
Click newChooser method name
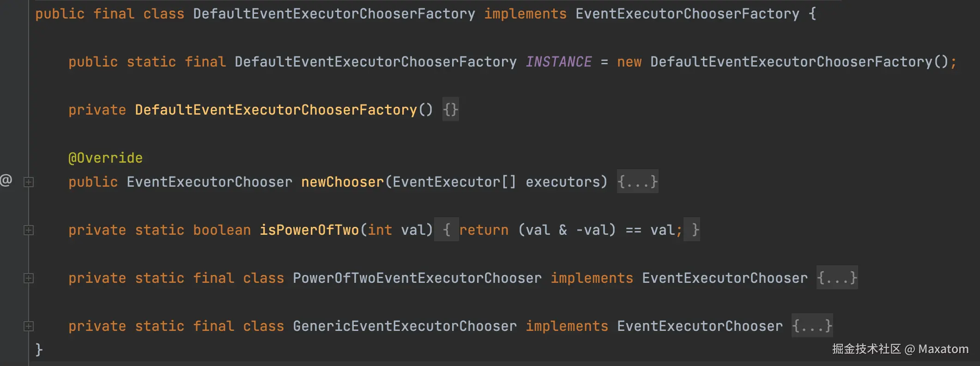[342, 182]
